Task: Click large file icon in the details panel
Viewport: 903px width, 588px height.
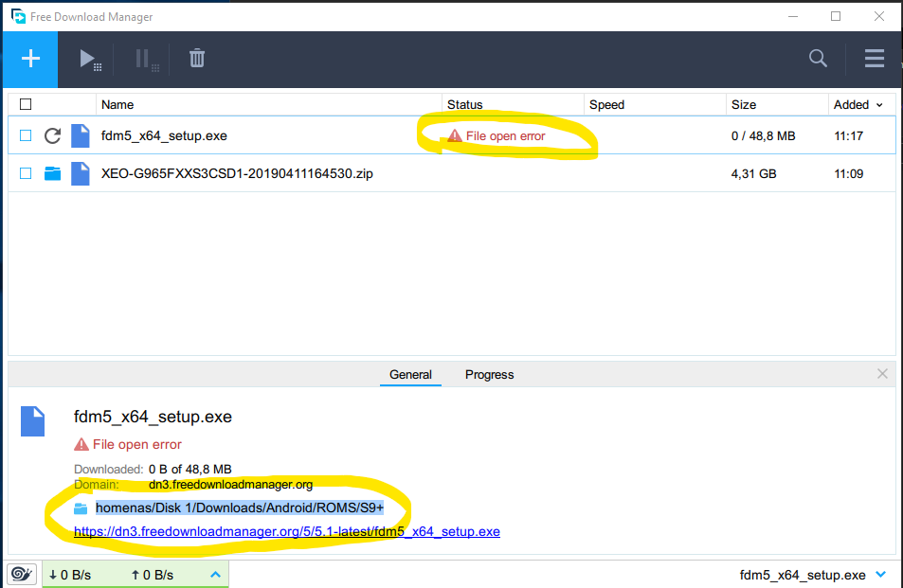Action: 33,421
